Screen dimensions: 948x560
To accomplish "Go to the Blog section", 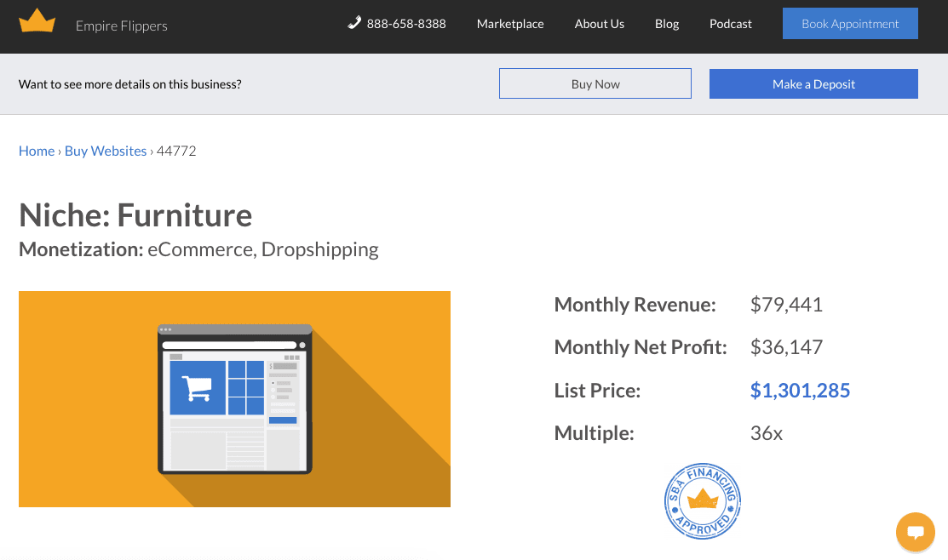I will (x=666, y=24).
